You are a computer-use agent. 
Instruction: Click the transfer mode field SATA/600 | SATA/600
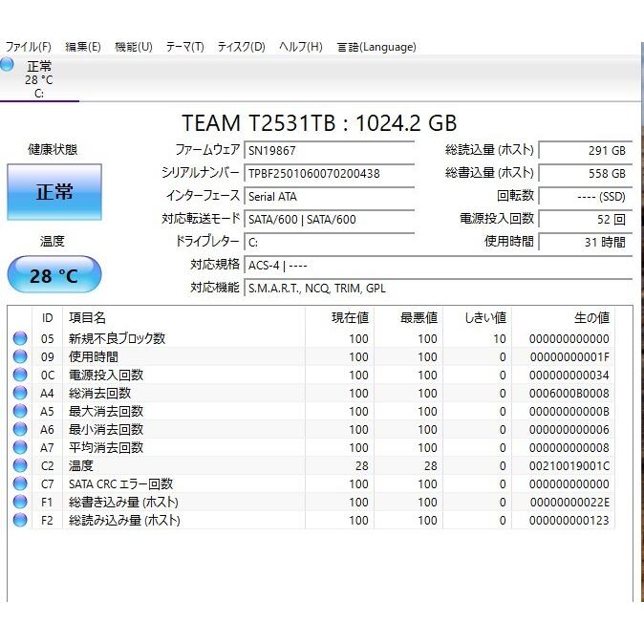pos(330,220)
